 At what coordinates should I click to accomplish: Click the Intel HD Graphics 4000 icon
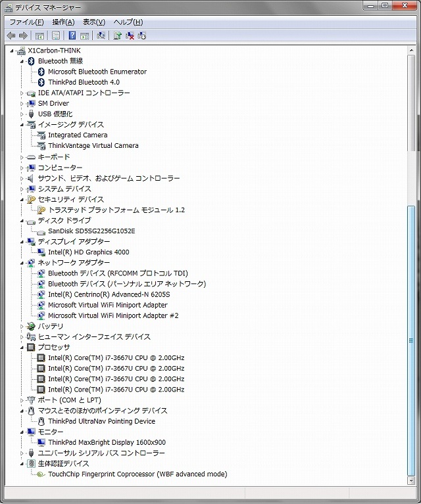41,252
